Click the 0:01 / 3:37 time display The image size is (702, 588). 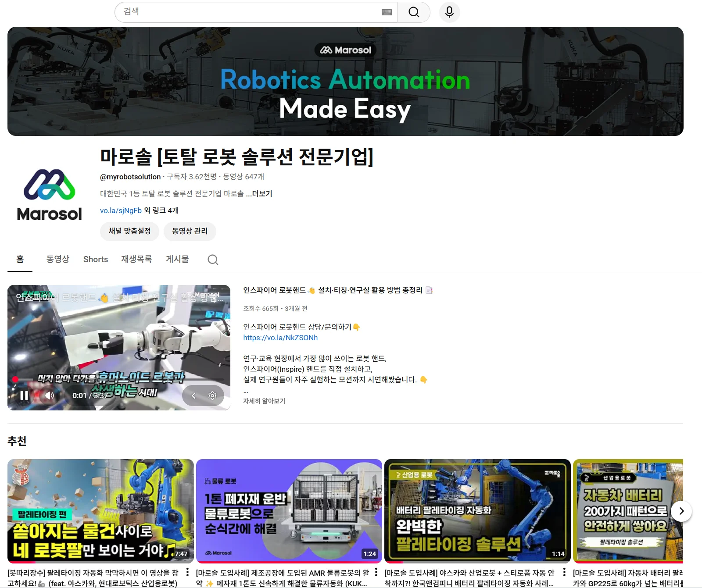(x=90, y=396)
